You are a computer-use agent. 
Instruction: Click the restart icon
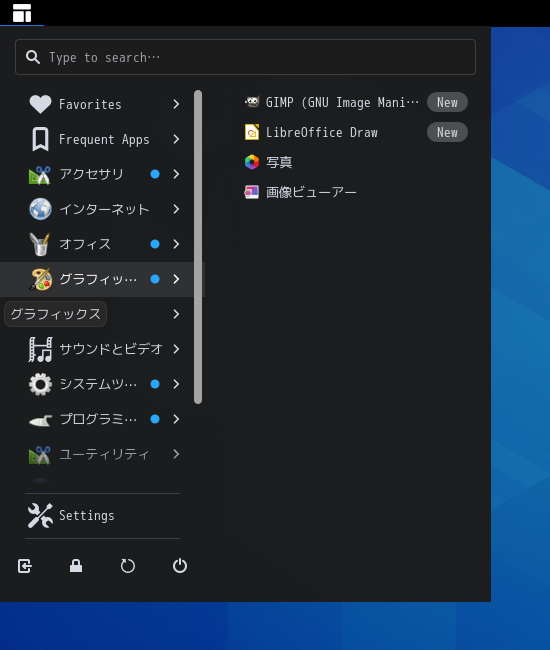coord(128,566)
